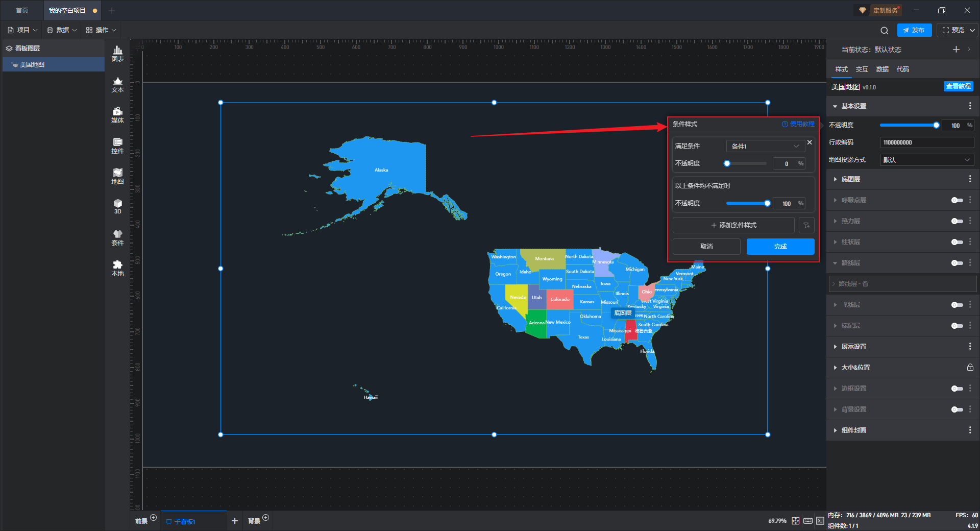This screenshot has height=531, width=980.
Task: Close the 条件1 condition with the X icon
Action: 810,142
